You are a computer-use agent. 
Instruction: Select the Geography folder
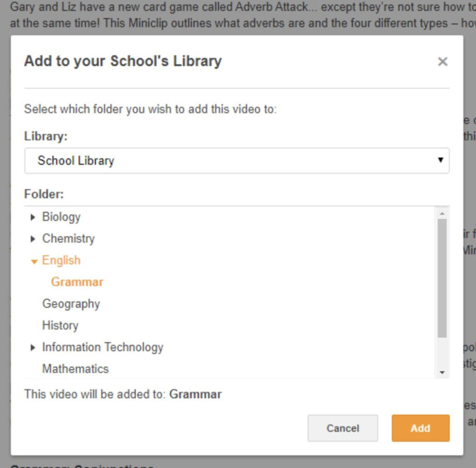coord(71,304)
